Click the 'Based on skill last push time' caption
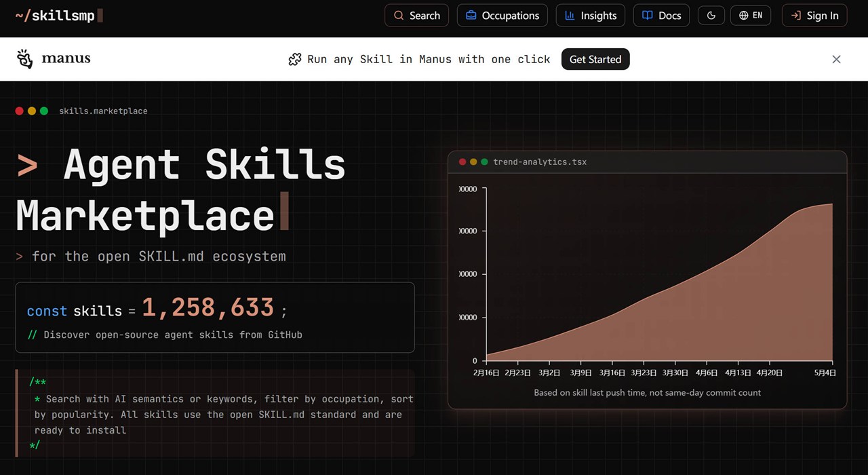The image size is (868, 475). pos(648,392)
